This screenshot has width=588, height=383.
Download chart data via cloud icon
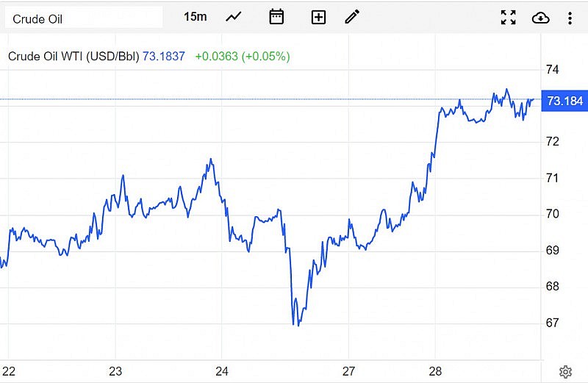tap(540, 17)
